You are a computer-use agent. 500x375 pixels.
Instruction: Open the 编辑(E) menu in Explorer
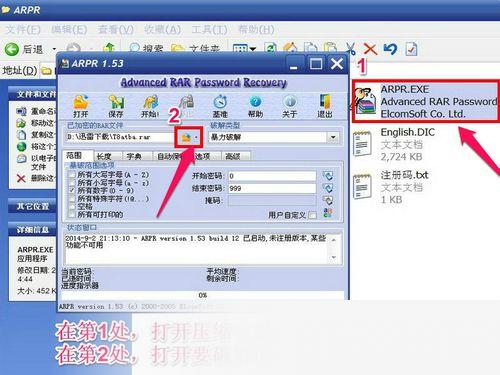click(69, 30)
